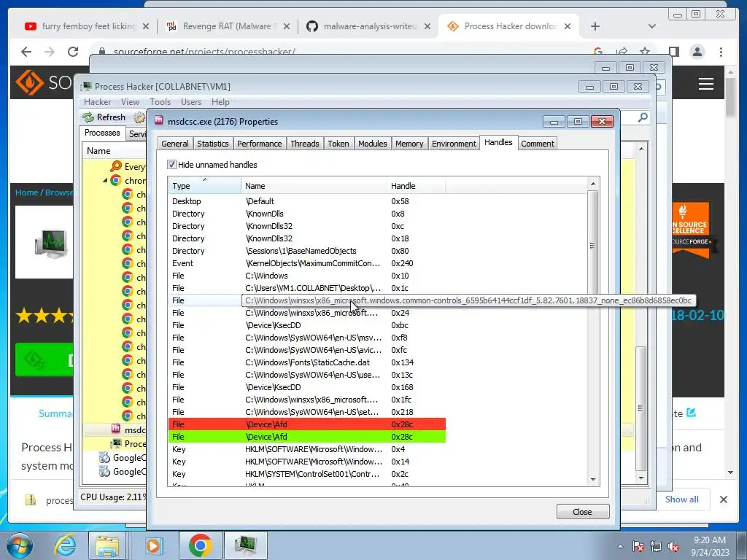The height and width of the screenshot is (560, 747).
Task: Select the HKLM\SYSTEM\ControlSet001 key row
Action: click(x=307, y=474)
